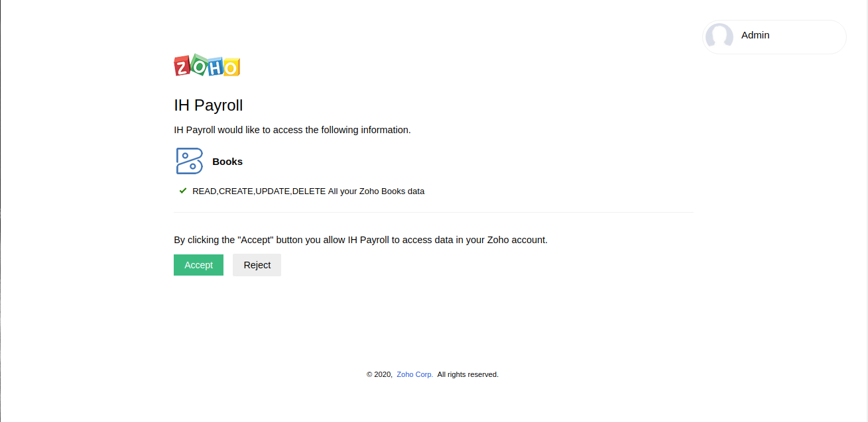The height and width of the screenshot is (422, 868).
Task: Click the 'By clicking the Accept button' notice
Action: pos(361,240)
